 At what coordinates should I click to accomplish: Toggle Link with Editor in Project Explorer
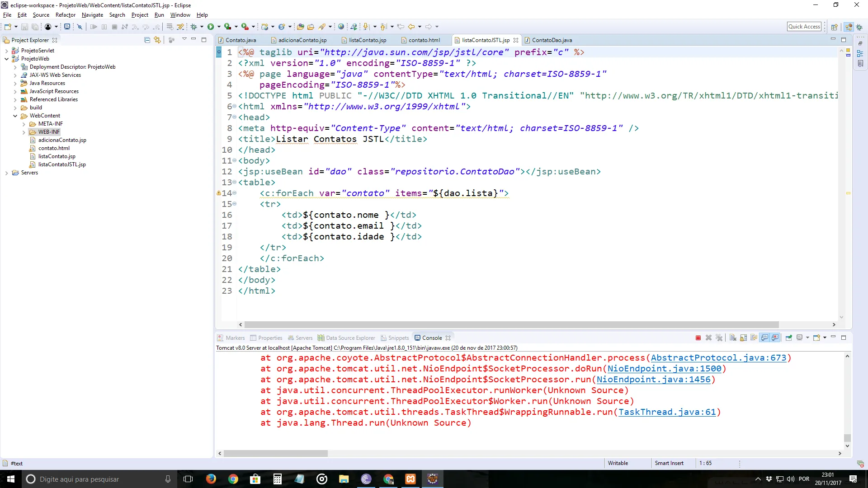coord(157,40)
